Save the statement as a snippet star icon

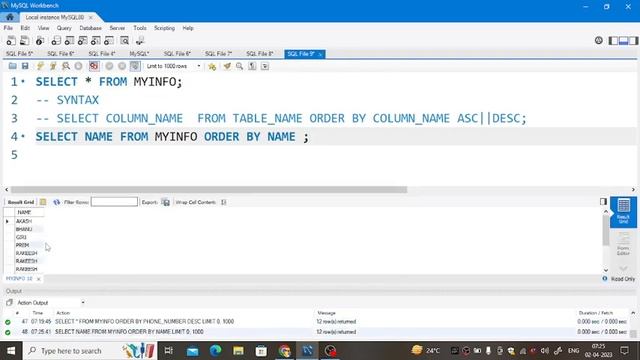(212, 66)
